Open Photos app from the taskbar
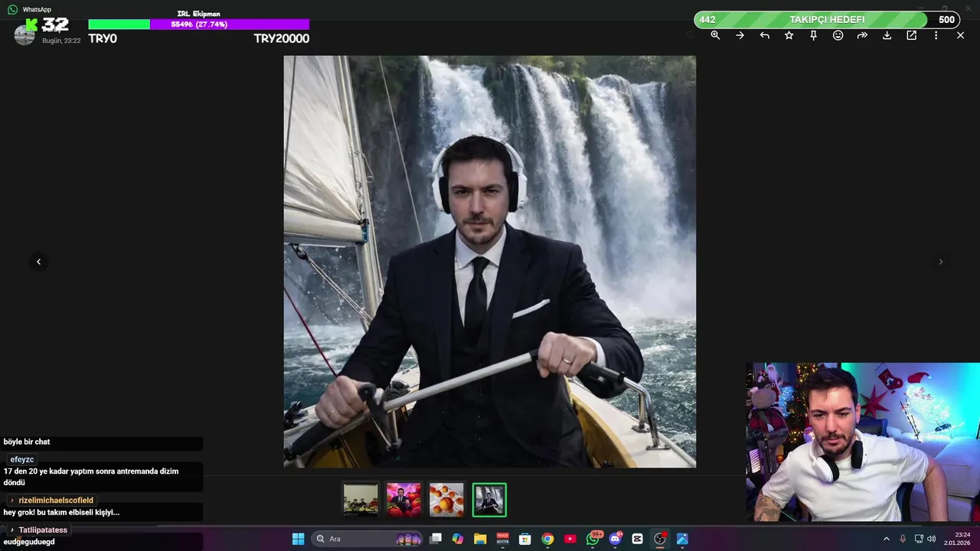Image resolution: width=980 pixels, height=551 pixels. (682, 539)
